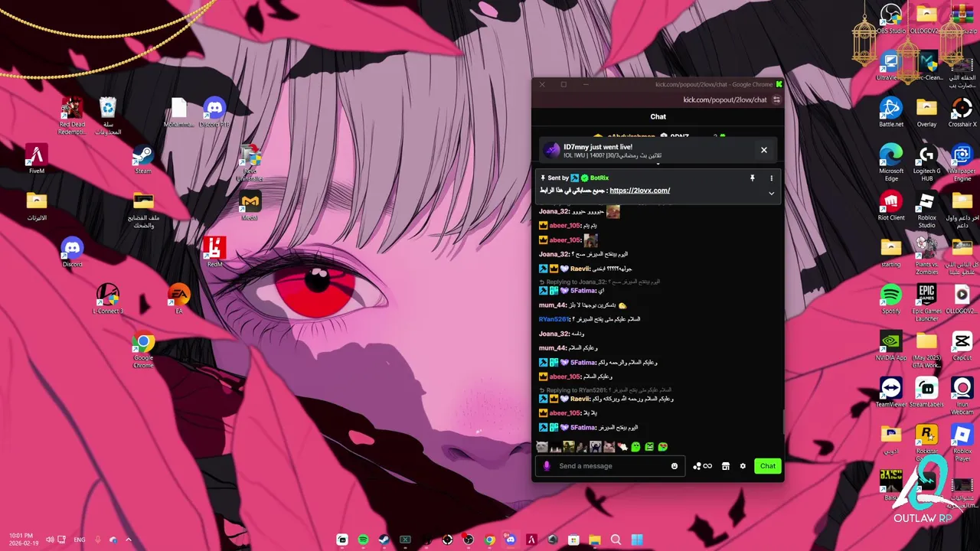
Task: Open the channel points icon next to emoji
Action: click(x=702, y=466)
